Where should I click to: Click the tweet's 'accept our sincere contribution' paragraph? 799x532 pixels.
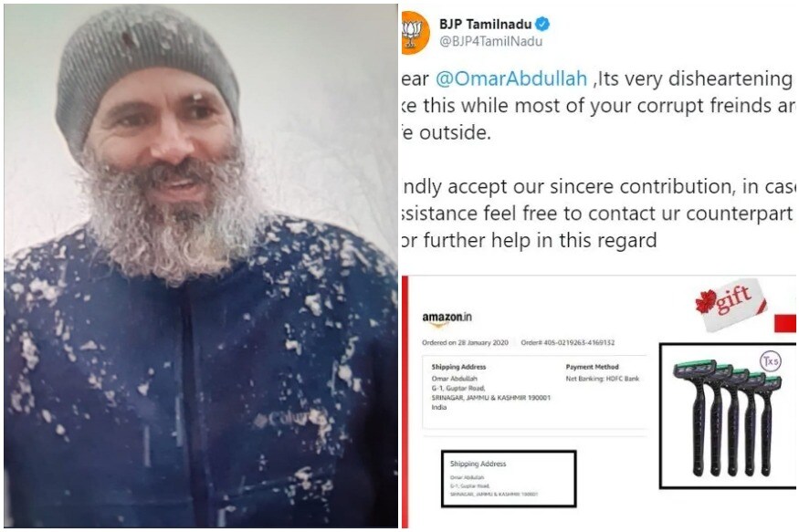[x=599, y=214]
